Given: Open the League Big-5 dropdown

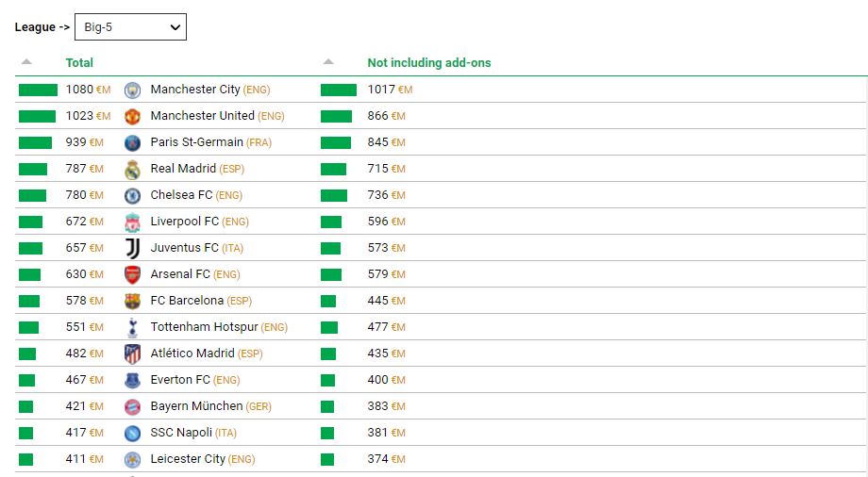Looking at the screenshot, I should click(130, 27).
